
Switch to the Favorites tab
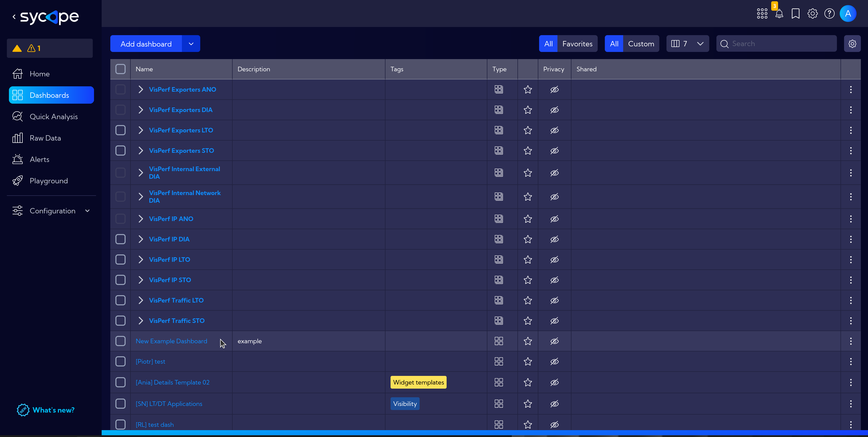578,44
